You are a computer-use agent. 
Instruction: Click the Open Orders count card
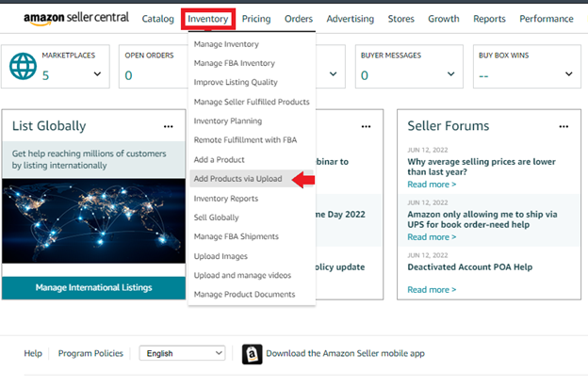pyautogui.click(x=154, y=66)
